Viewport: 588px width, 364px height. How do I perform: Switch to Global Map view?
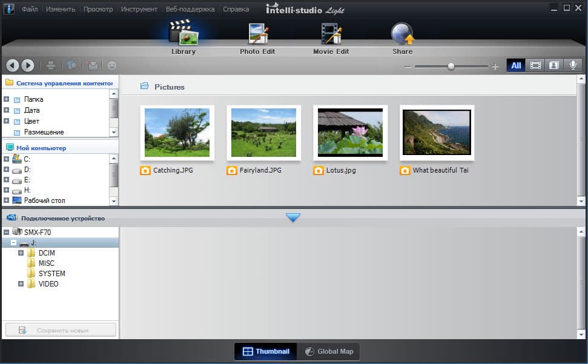tap(328, 352)
